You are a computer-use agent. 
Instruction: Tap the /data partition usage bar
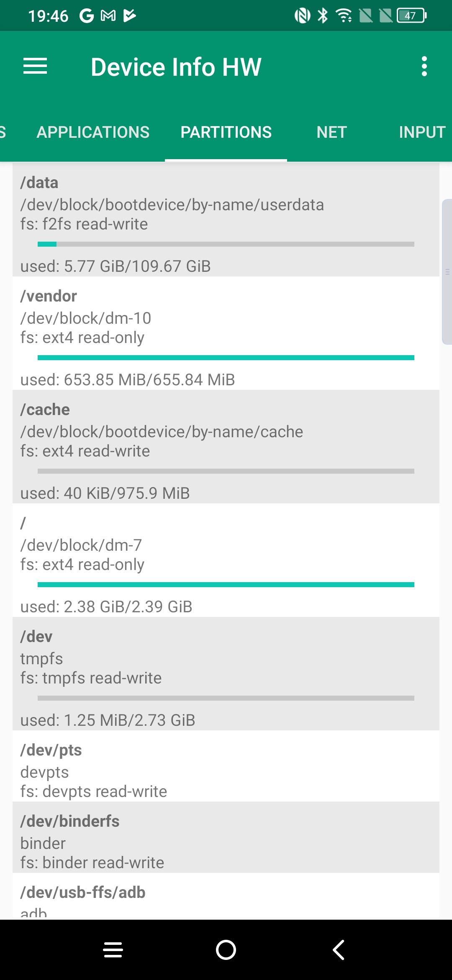click(x=226, y=244)
